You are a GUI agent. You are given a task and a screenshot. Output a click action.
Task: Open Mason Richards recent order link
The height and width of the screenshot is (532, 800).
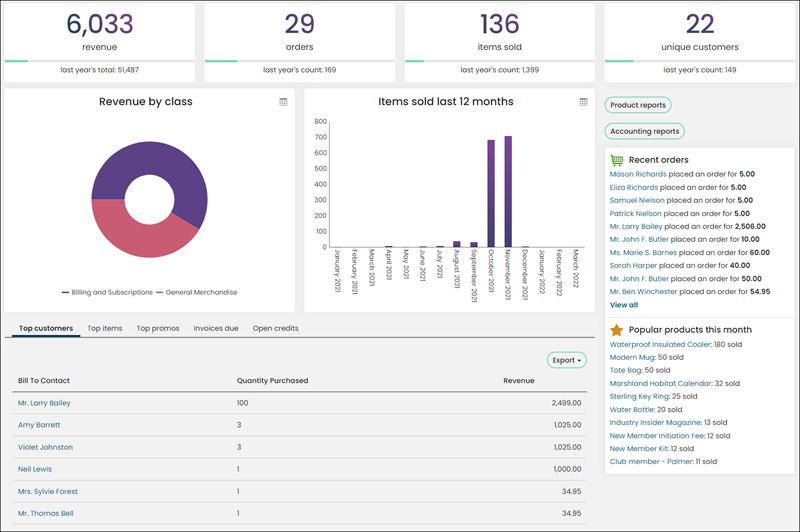coord(638,174)
